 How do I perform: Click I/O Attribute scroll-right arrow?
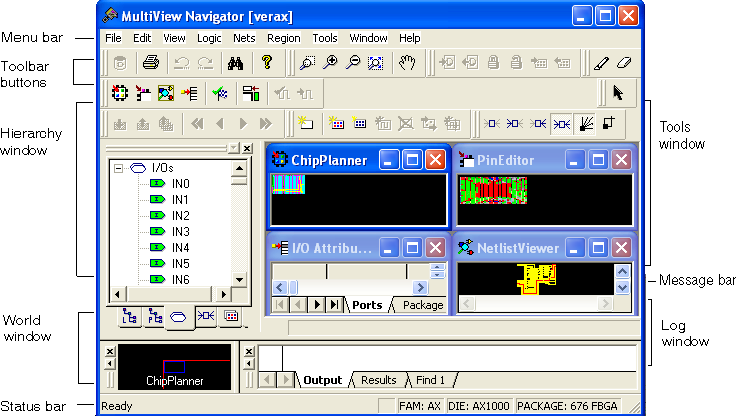420,287
